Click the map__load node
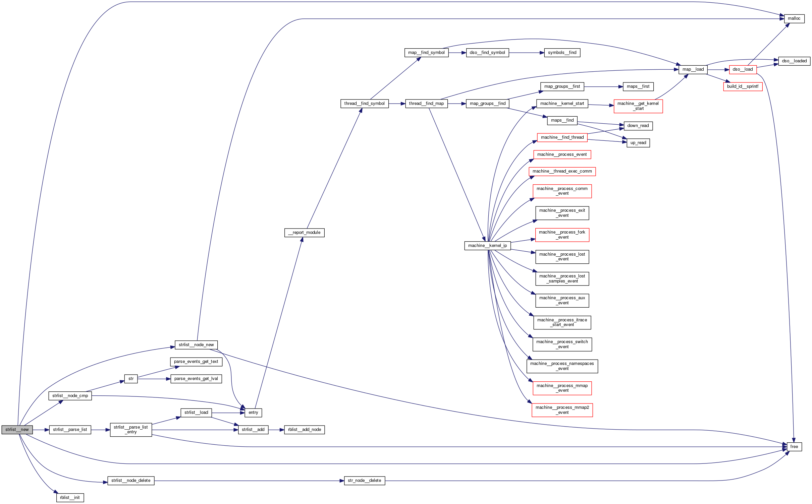The width and height of the screenshot is (812, 504). click(693, 69)
